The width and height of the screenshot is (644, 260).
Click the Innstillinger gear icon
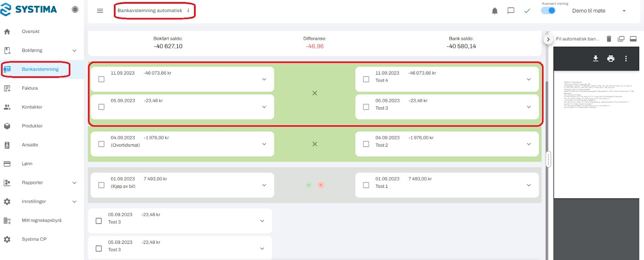7,202
